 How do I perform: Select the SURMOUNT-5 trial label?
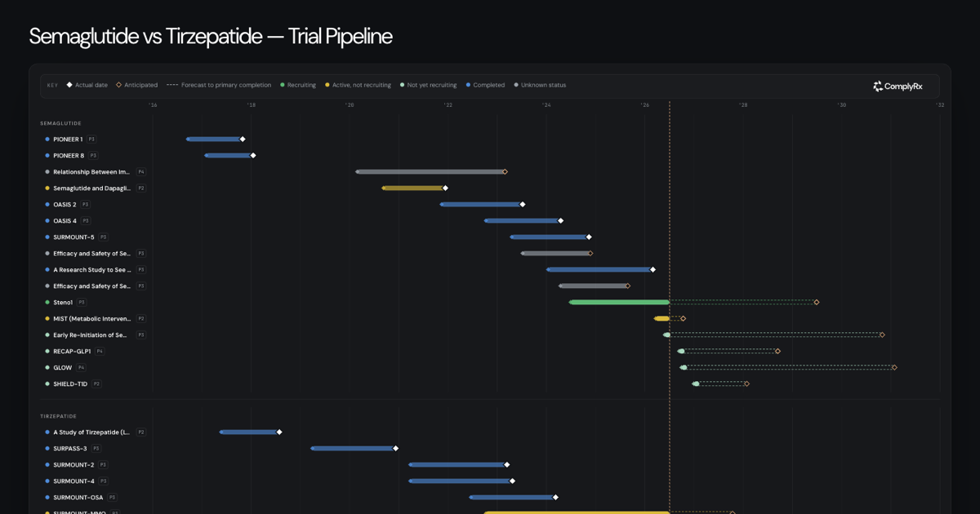[x=73, y=237]
